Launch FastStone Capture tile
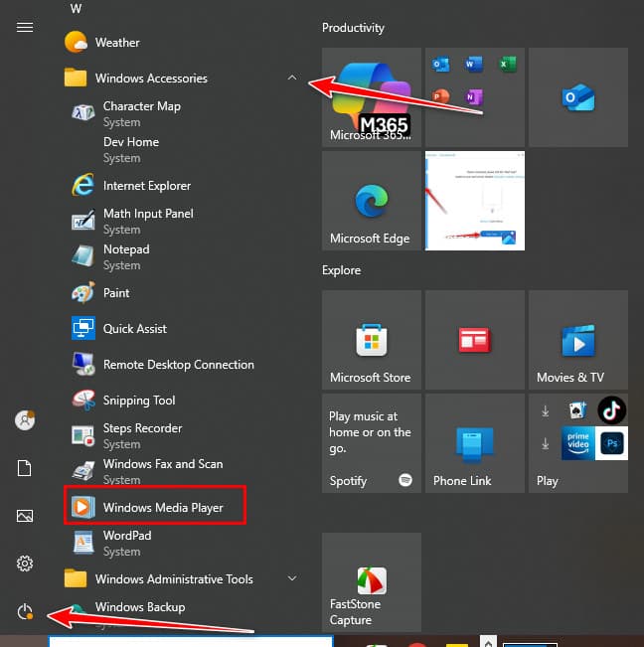The width and height of the screenshot is (644, 647). (x=372, y=581)
